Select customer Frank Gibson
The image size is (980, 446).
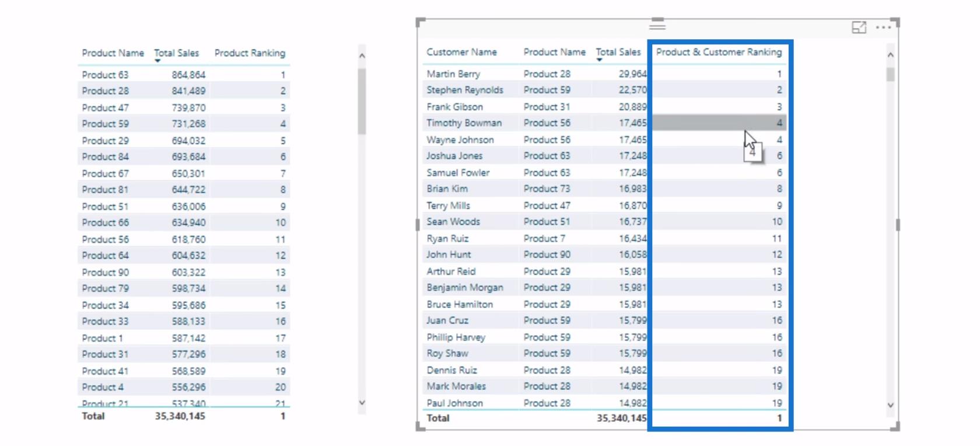(454, 107)
